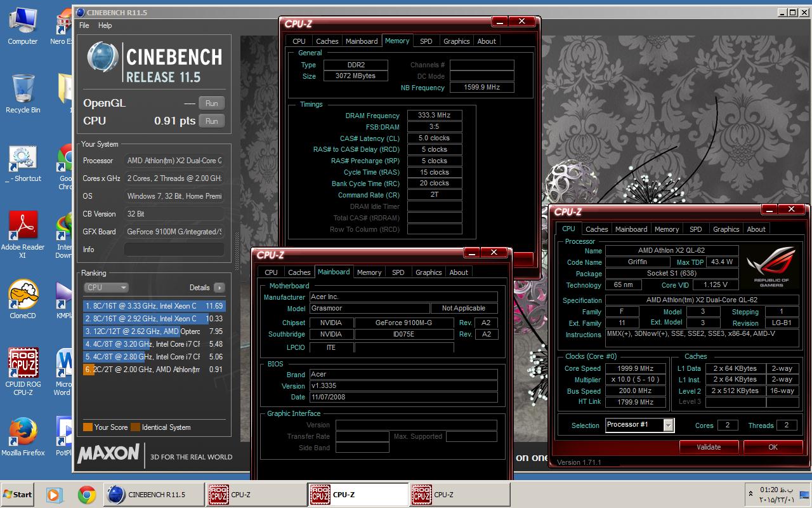The height and width of the screenshot is (508, 812).
Task: Open the Help menu in Cinebench
Action: coord(105,25)
